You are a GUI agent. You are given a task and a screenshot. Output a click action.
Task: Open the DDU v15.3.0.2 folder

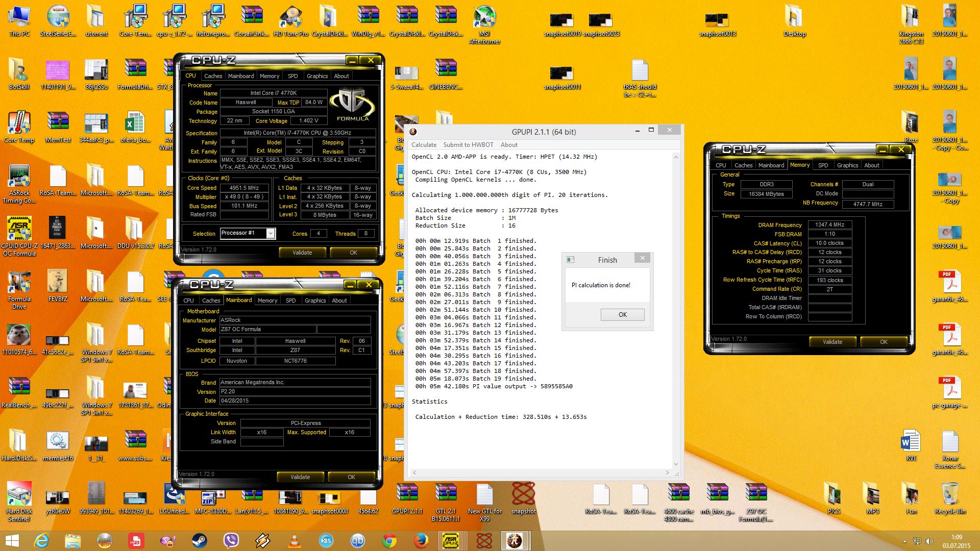coord(135,233)
